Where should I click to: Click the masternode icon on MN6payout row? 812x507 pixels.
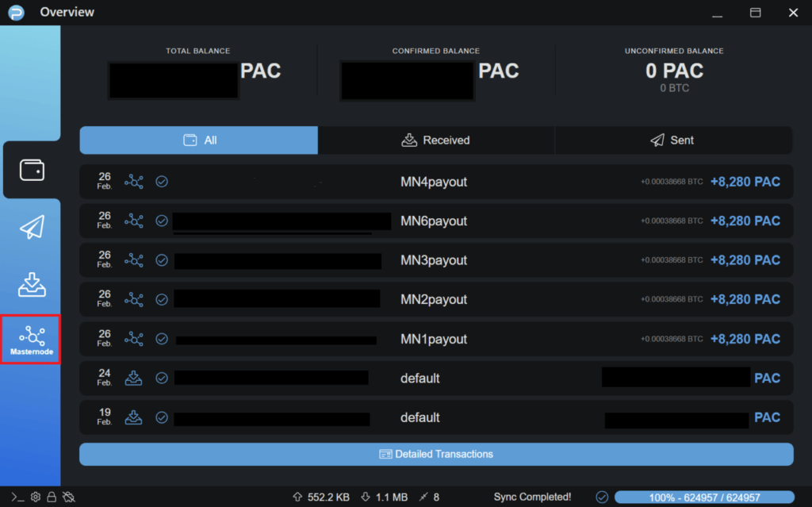[x=134, y=221]
